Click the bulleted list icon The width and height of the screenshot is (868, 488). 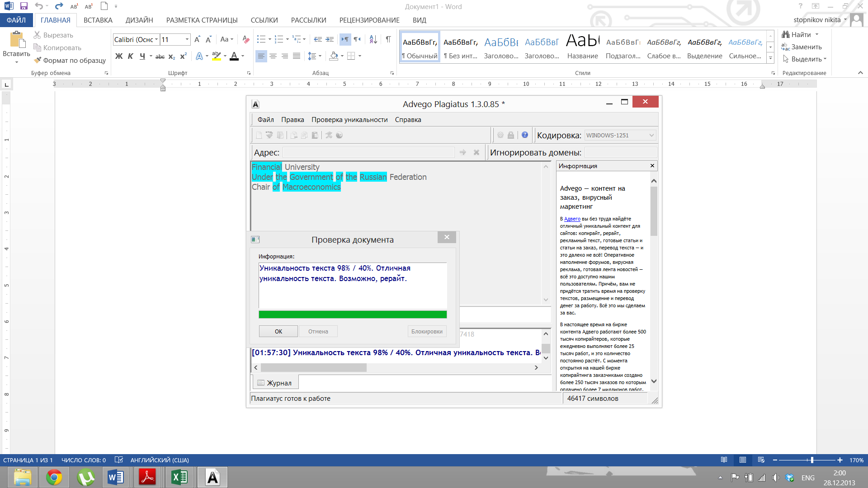(261, 39)
